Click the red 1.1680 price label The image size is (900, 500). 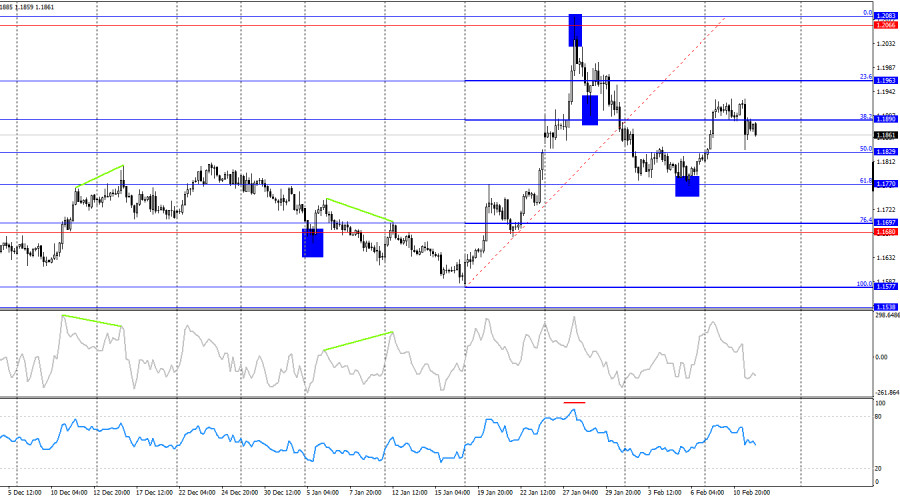[886, 232]
